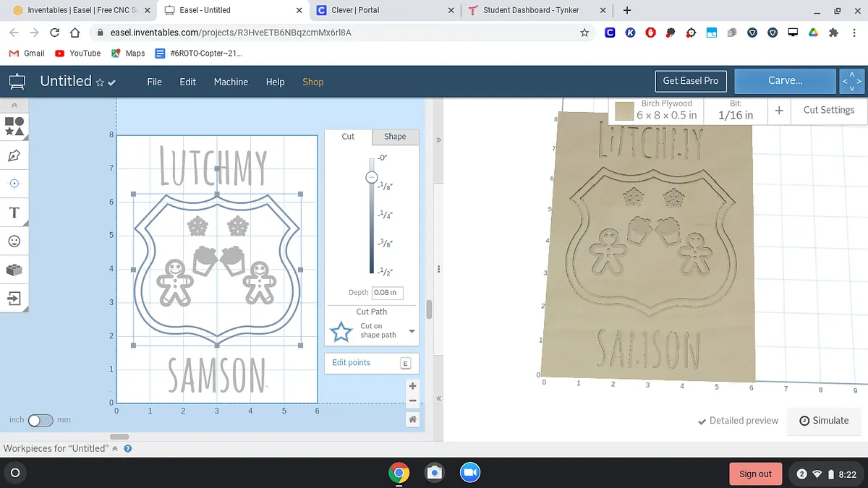The image size is (868, 488).
Task: Click the Import file icon
Action: tap(14, 298)
